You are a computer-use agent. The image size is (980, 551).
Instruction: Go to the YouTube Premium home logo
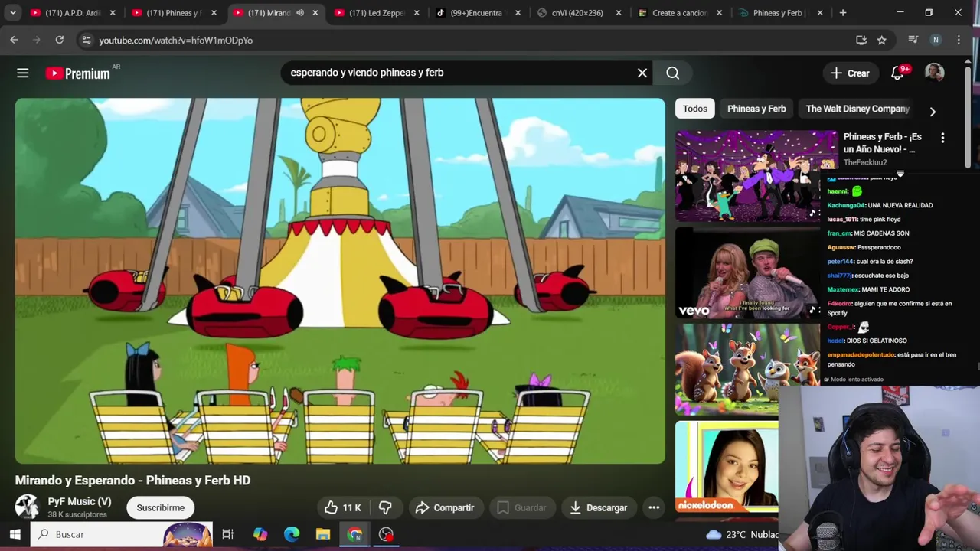pyautogui.click(x=77, y=73)
